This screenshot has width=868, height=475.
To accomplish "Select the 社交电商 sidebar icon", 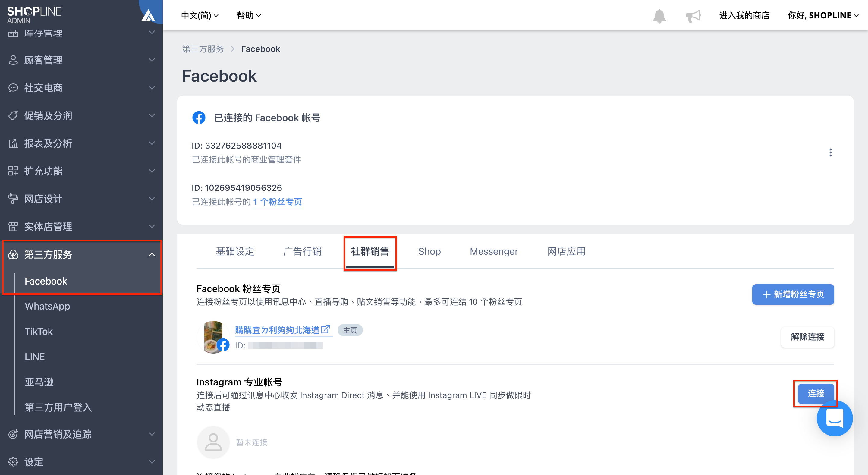I will (13, 88).
